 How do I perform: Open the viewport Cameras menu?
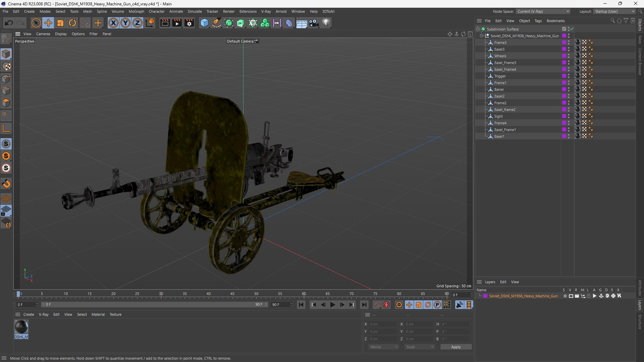(x=43, y=34)
